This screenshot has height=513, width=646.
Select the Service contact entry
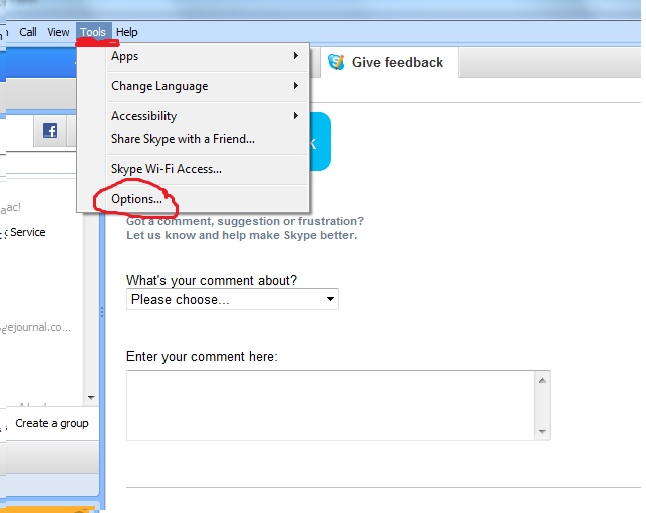(28, 232)
